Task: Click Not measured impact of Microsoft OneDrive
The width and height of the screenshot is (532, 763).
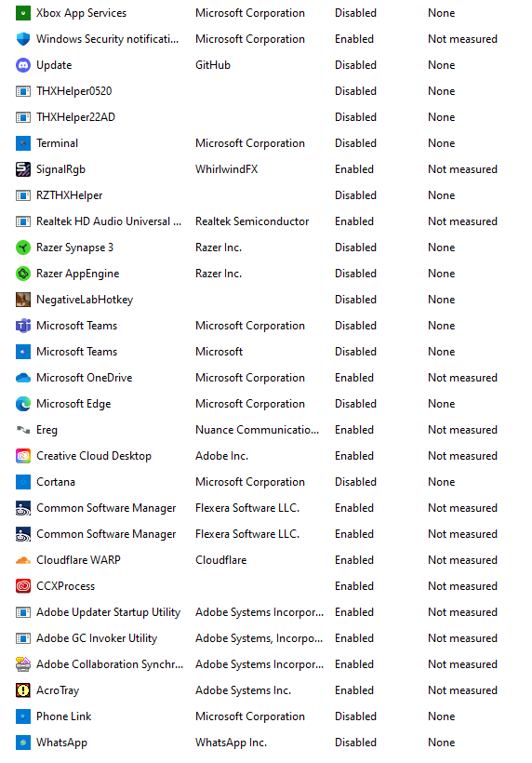Action: (462, 378)
